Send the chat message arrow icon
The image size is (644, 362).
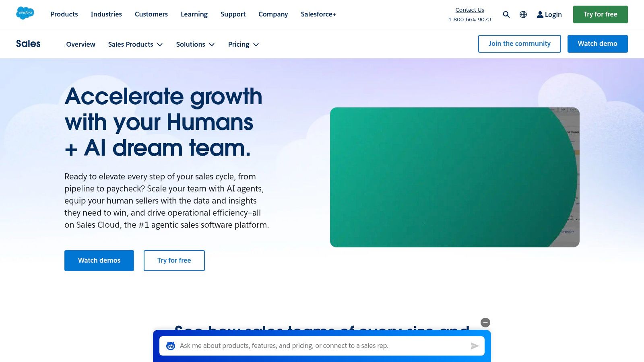[x=475, y=346]
